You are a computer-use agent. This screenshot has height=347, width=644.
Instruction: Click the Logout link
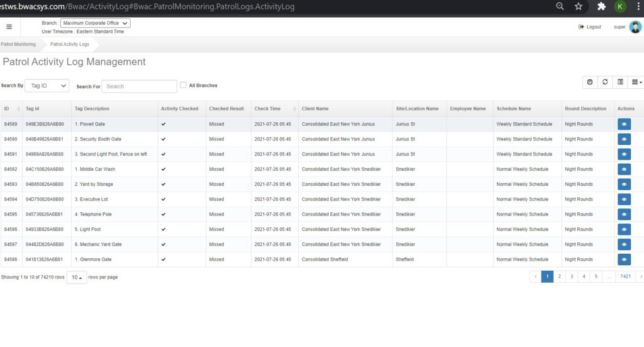coord(590,27)
